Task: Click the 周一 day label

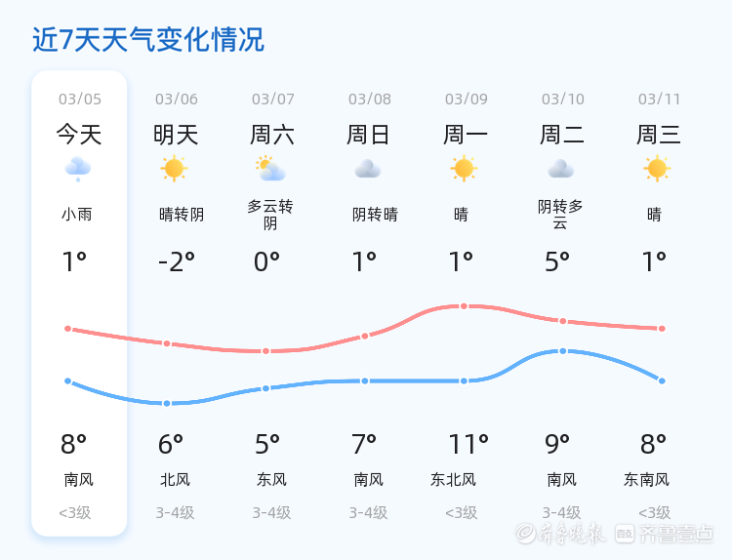Action: pyautogui.click(x=466, y=135)
